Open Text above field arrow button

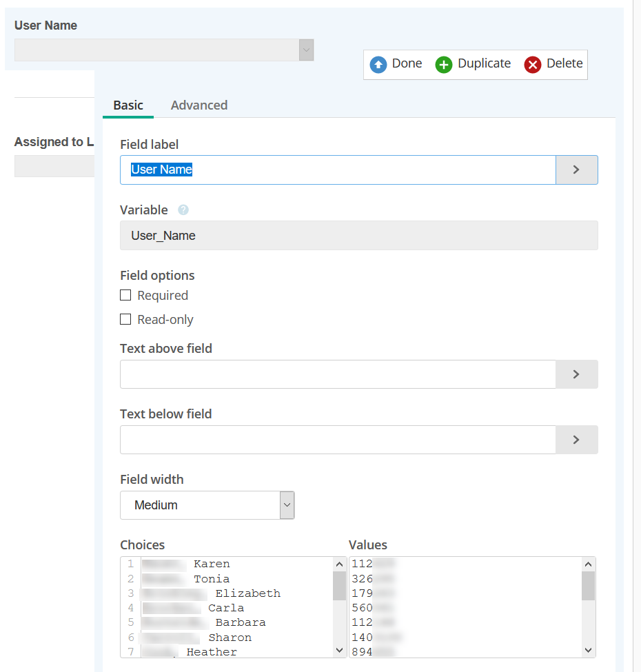click(x=576, y=374)
